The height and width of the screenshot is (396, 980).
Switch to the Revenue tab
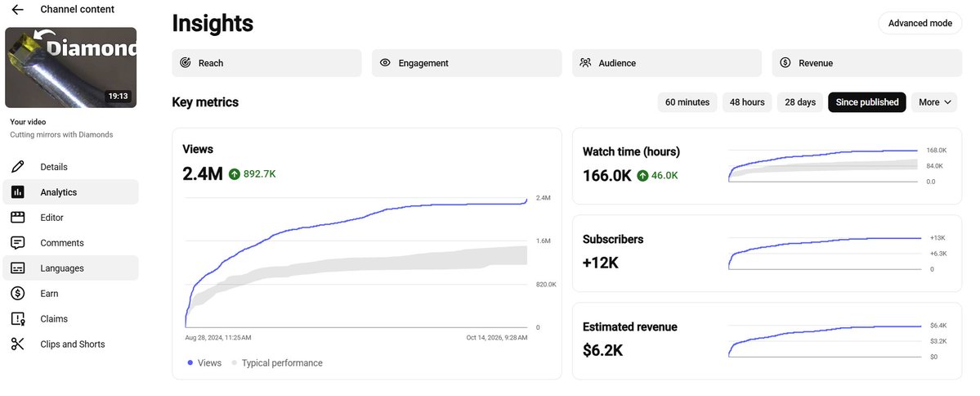pyautogui.click(x=867, y=63)
